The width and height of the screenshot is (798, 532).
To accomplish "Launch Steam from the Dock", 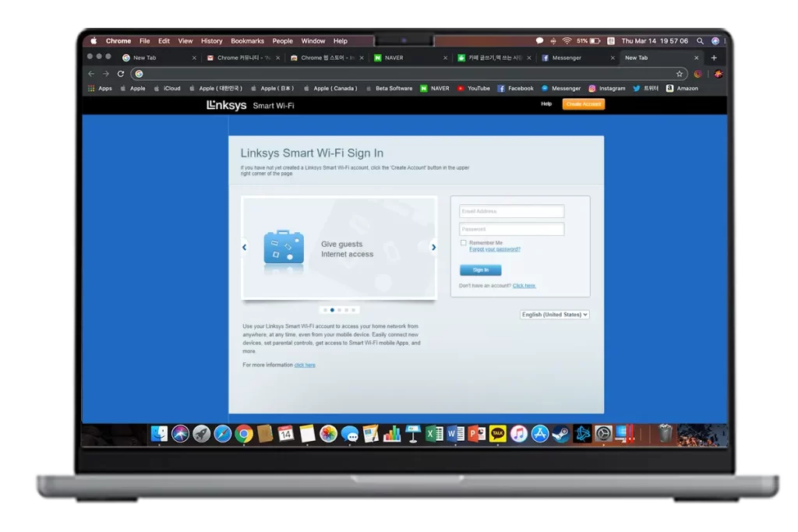I will (561, 434).
